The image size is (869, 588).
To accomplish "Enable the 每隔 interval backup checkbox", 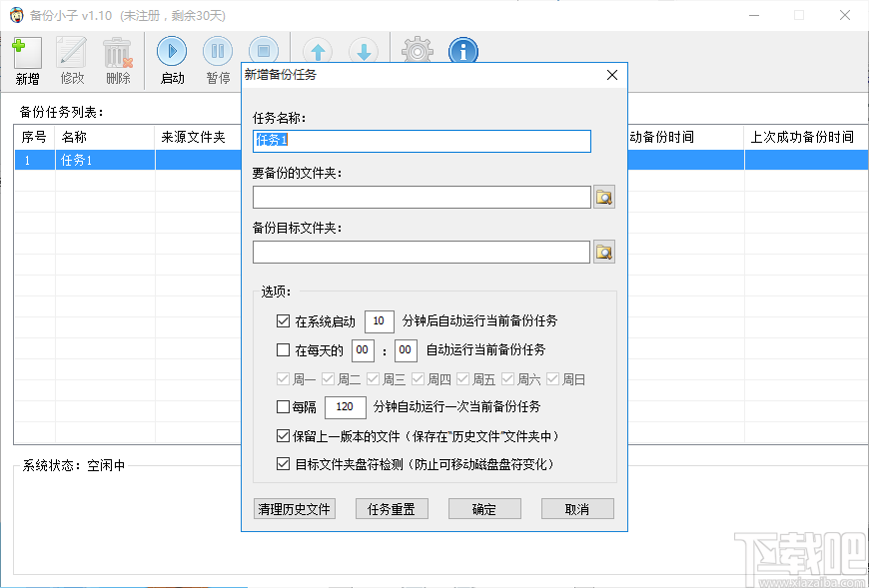I will (x=285, y=407).
